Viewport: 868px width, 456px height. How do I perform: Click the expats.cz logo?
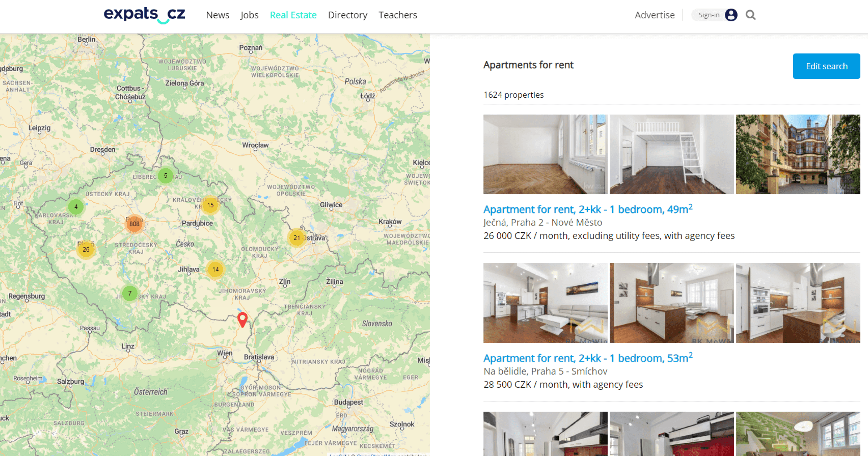pos(144,15)
